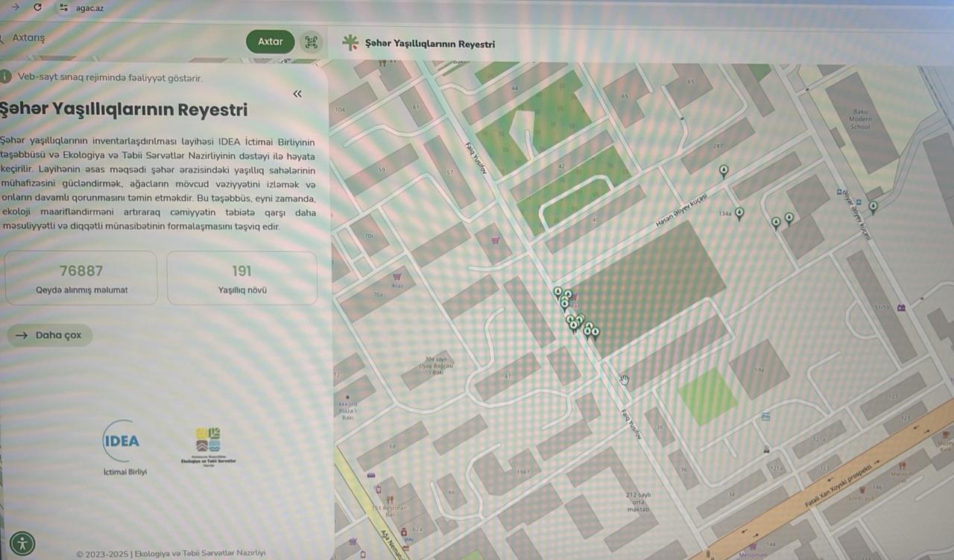Click the green tree logo in header

tap(350, 43)
